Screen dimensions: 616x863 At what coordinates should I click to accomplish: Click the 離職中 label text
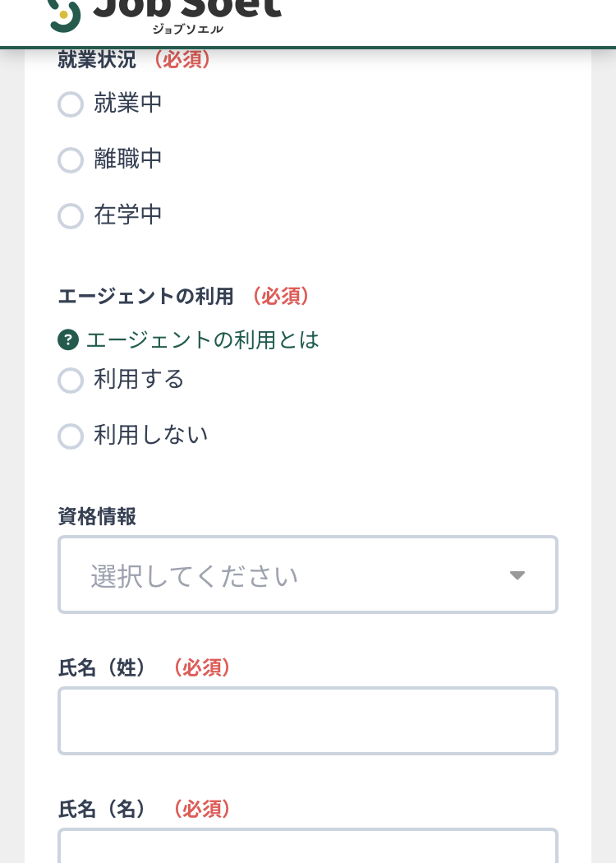pos(127,159)
